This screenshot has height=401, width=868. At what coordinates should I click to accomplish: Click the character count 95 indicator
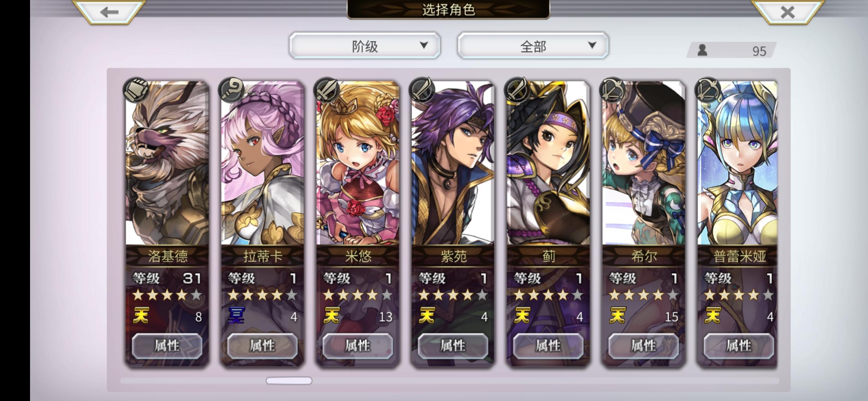(x=731, y=50)
